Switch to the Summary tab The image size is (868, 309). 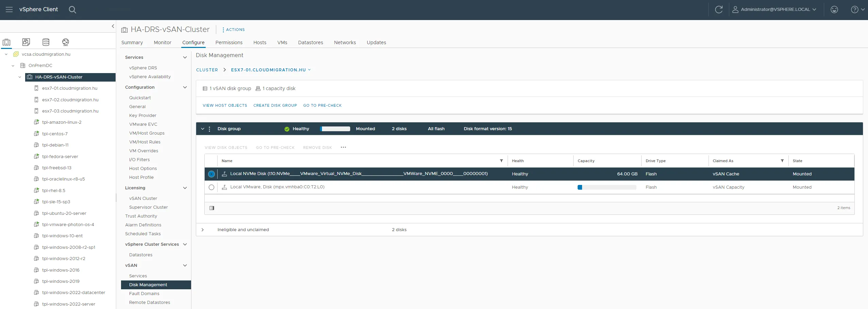(132, 42)
